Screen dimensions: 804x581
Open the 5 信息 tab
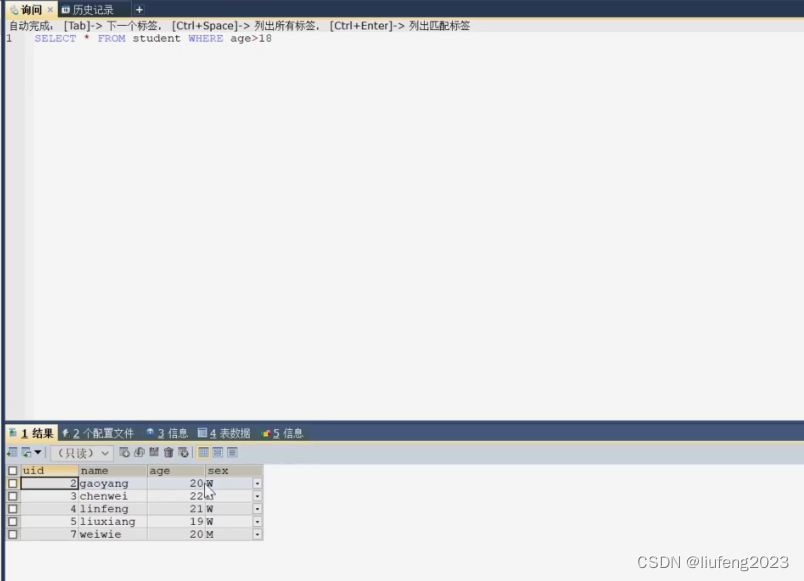click(283, 433)
